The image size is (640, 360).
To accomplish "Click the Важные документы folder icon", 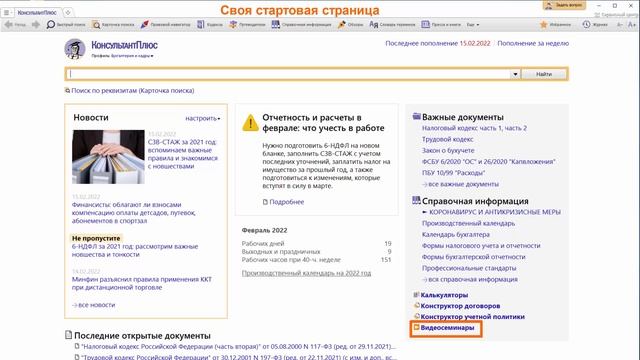I will [416, 116].
